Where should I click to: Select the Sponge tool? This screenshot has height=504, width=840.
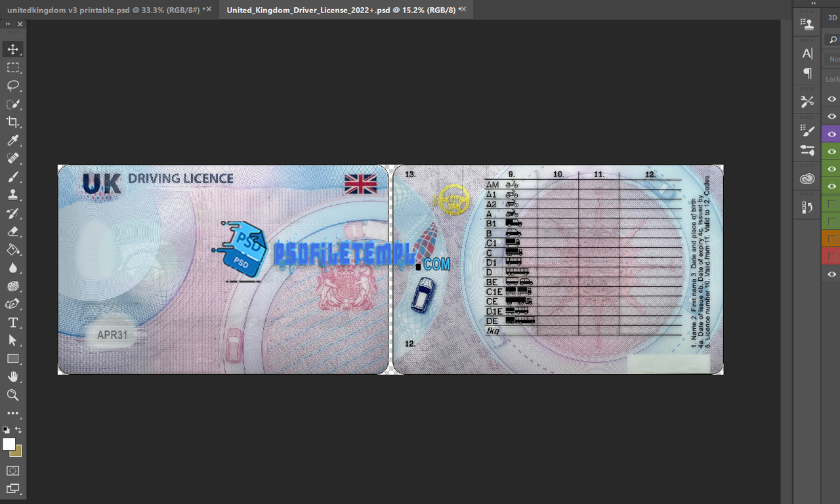[x=13, y=286]
